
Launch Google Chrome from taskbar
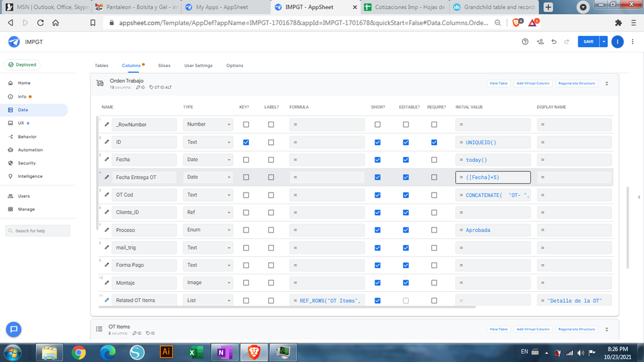79,352
